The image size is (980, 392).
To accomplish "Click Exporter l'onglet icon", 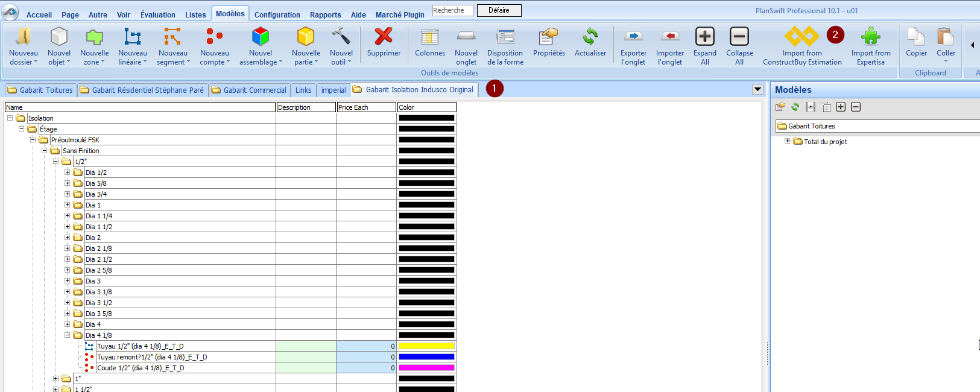I will point(633,37).
